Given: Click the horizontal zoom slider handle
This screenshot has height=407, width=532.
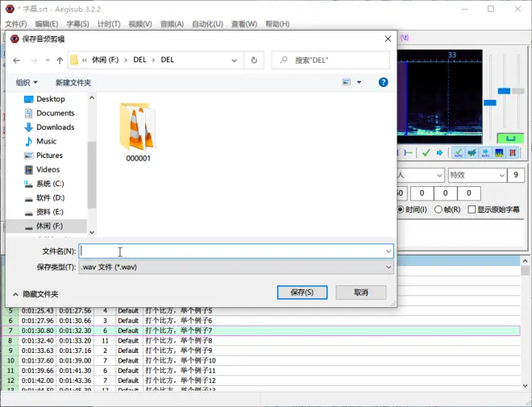Looking at the screenshot, I should click(490, 102).
